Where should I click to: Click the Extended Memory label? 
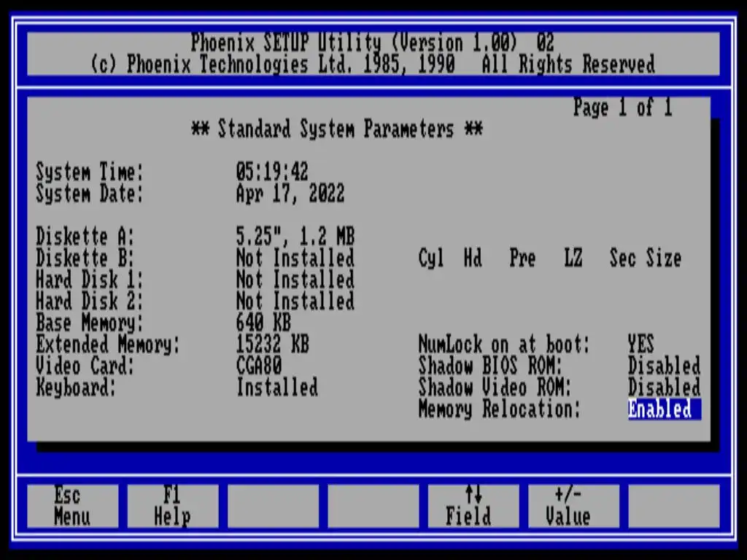(108, 345)
